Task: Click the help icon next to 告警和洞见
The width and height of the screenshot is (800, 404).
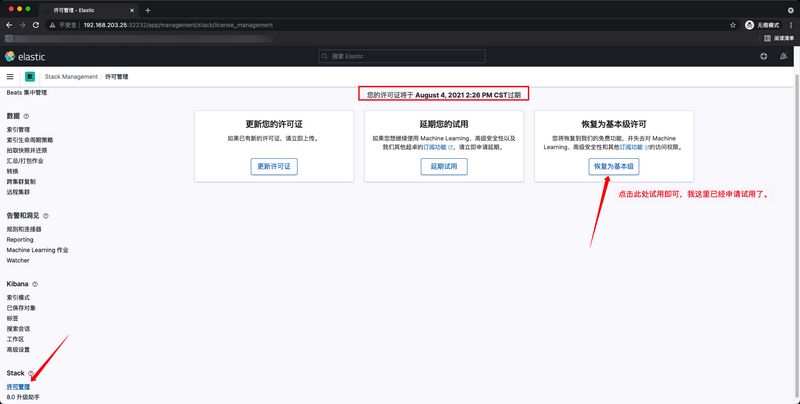Action: point(45,216)
